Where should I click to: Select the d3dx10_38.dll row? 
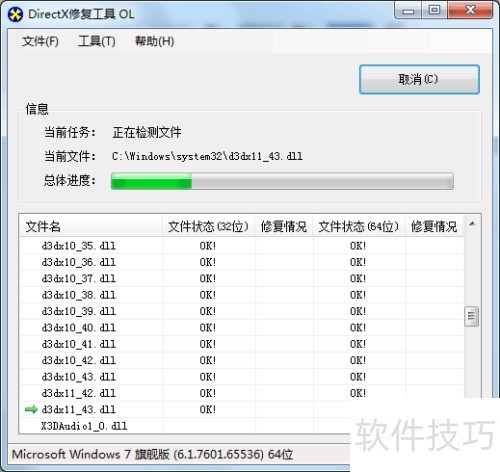(242, 295)
